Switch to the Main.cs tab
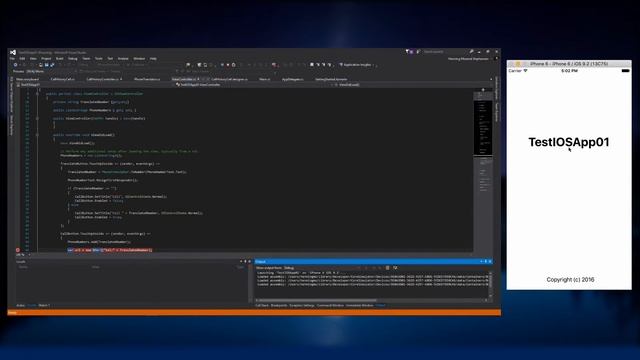This screenshot has width=640, height=360. 264,79
